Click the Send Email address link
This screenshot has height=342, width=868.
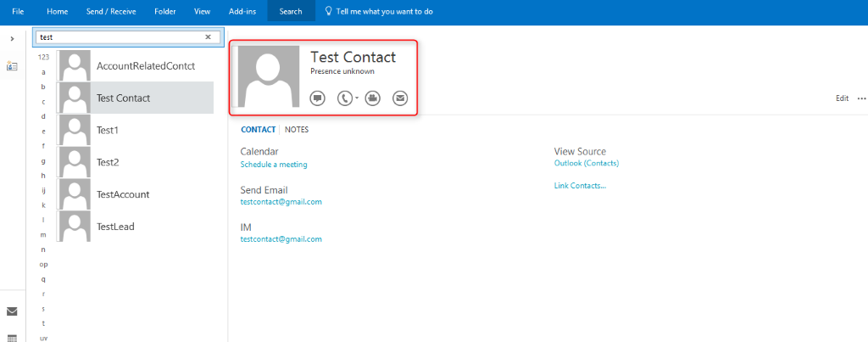pyautogui.click(x=281, y=202)
